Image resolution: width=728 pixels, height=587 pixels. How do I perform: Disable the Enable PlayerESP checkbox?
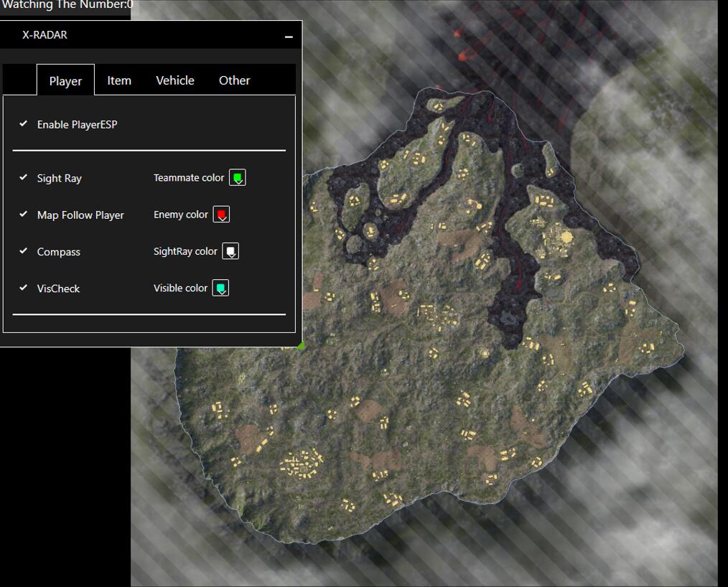coord(23,124)
